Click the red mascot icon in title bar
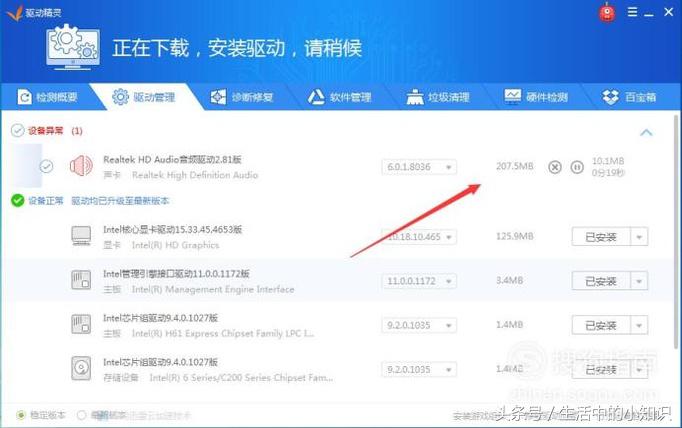682x428 pixels. pyautogui.click(x=607, y=13)
